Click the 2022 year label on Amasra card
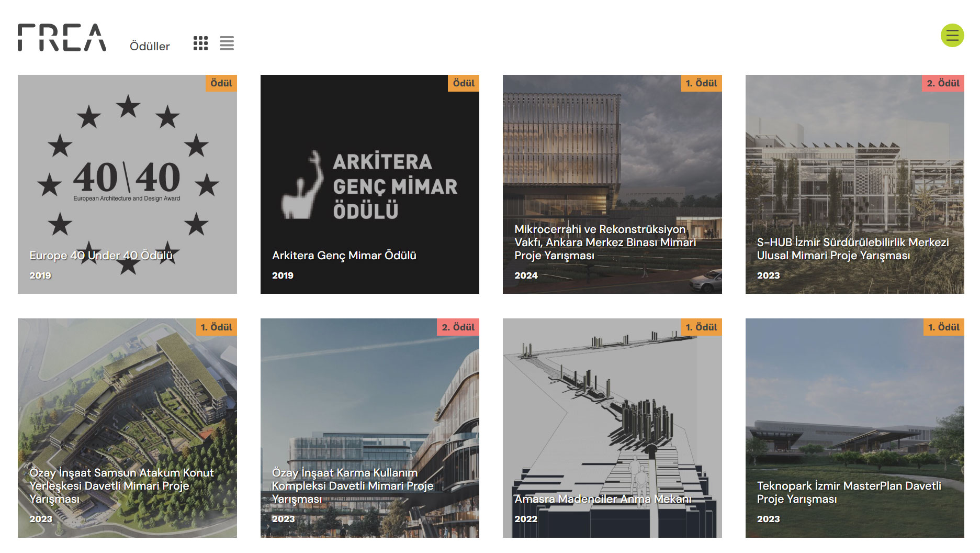The image size is (980, 553). click(525, 518)
